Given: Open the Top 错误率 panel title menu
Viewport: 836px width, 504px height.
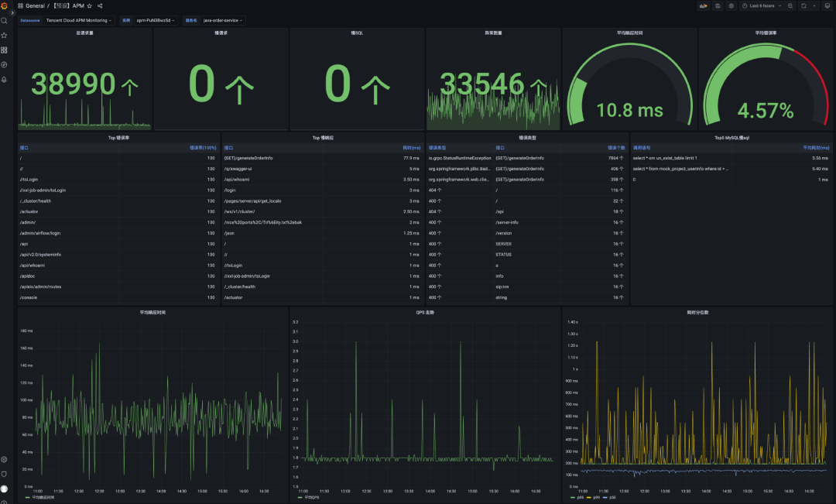Looking at the screenshot, I should click(118, 138).
